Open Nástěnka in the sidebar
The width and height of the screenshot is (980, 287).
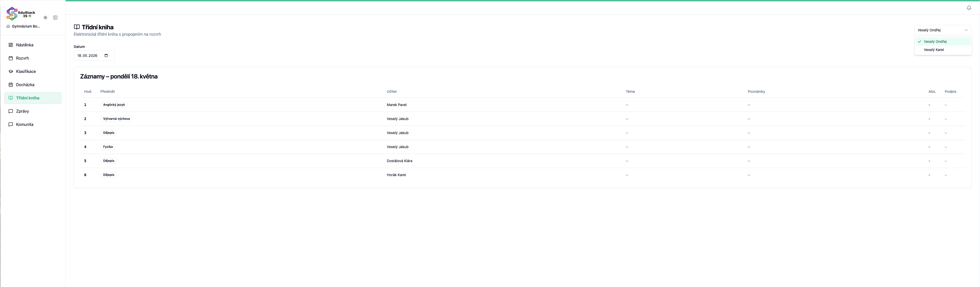click(x=33, y=45)
